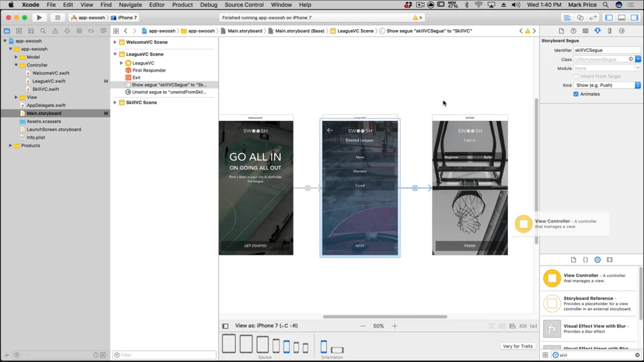Enable Inherit From Target checkbox
Viewport: 644px width, 362px height.
coord(576,76)
